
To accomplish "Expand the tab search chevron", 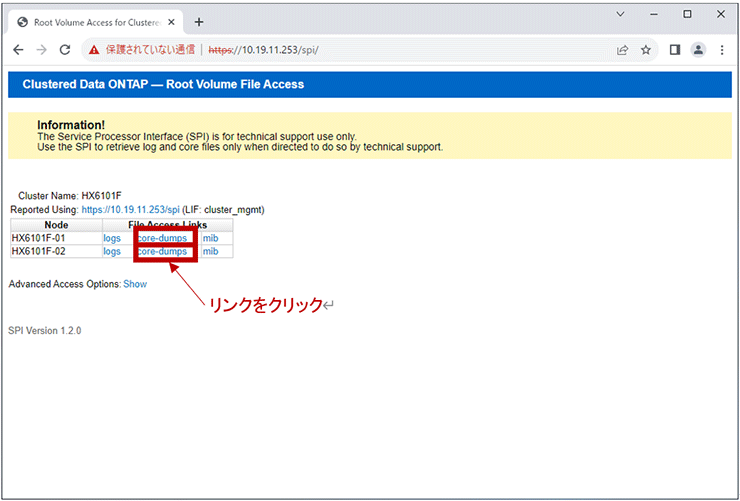I will (621, 14).
